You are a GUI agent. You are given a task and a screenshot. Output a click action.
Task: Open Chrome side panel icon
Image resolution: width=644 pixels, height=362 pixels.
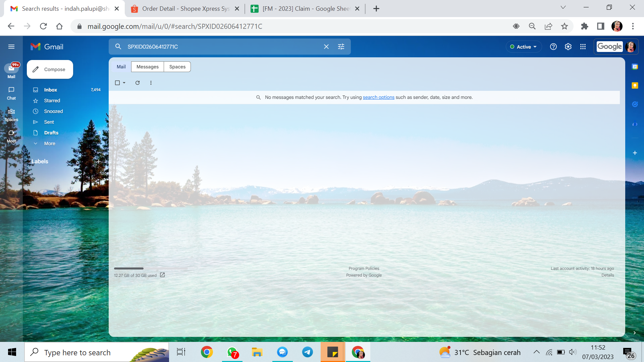pyautogui.click(x=601, y=26)
